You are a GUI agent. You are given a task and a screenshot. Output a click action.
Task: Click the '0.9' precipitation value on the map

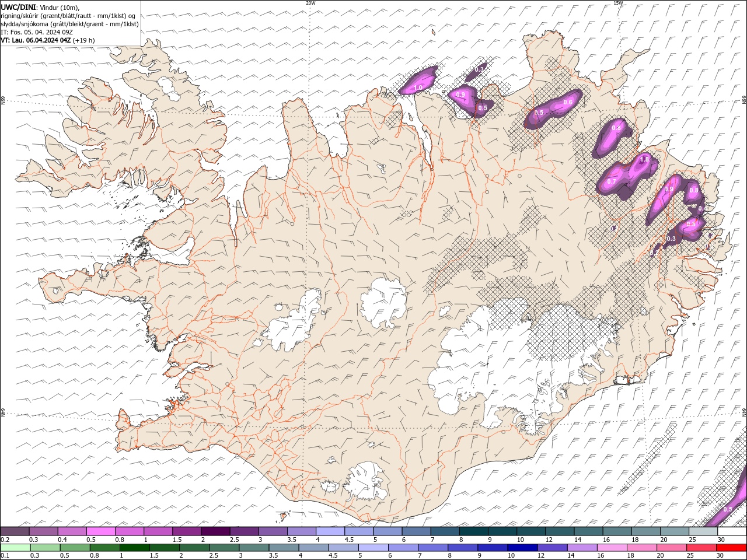pos(460,95)
